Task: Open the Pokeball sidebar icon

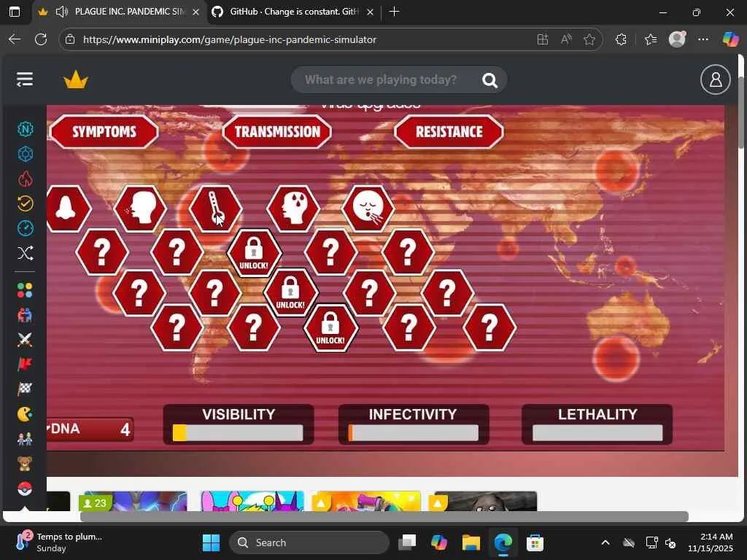Action: tap(26, 489)
